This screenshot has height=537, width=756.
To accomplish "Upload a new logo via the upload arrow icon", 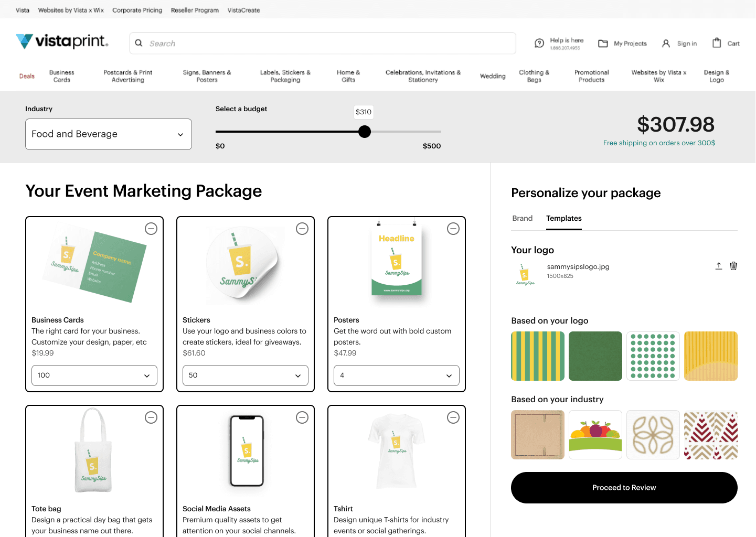I will [x=719, y=266].
